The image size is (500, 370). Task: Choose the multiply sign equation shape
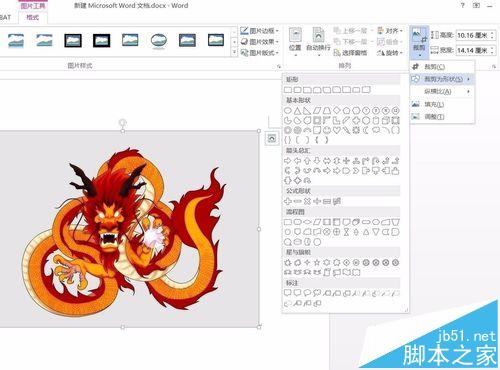click(307, 201)
